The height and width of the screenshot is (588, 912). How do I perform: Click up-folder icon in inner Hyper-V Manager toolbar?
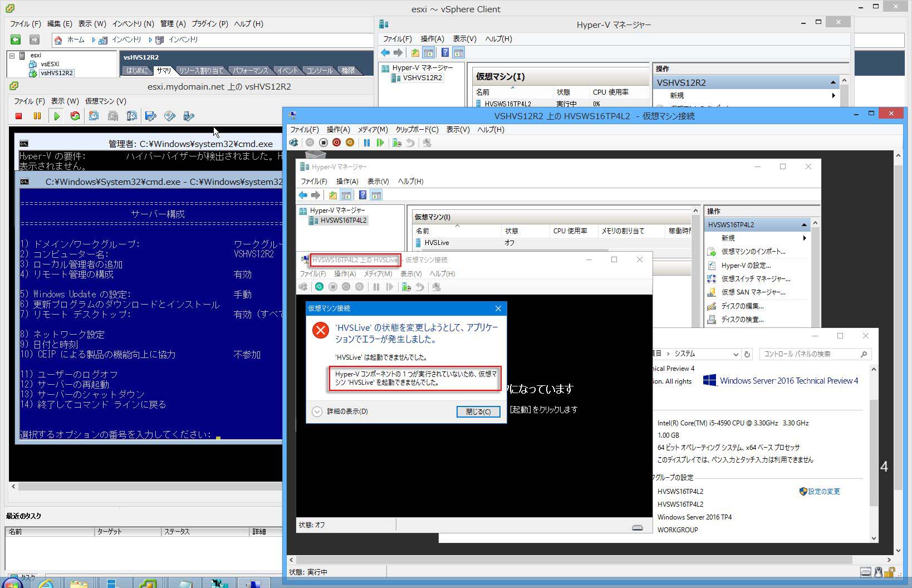pyautogui.click(x=332, y=195)
